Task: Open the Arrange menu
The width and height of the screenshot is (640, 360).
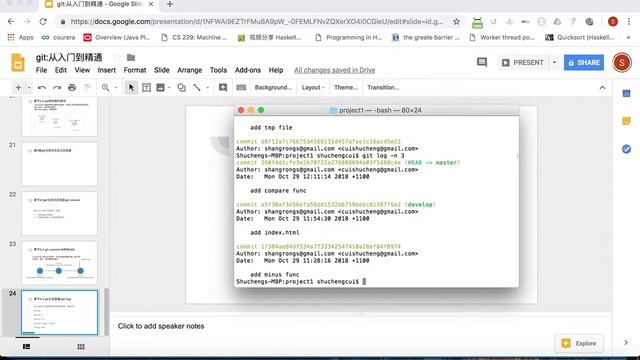Action: (x=189, y=70)
